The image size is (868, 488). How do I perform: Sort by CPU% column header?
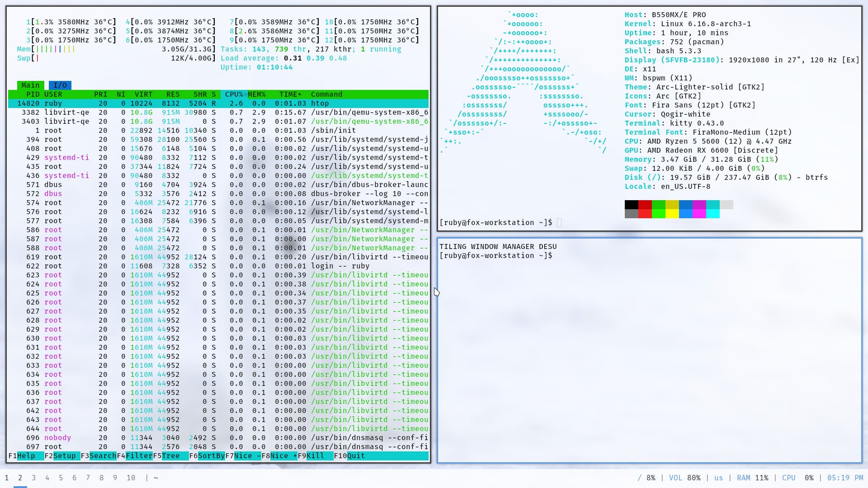(x=234, y=94)
